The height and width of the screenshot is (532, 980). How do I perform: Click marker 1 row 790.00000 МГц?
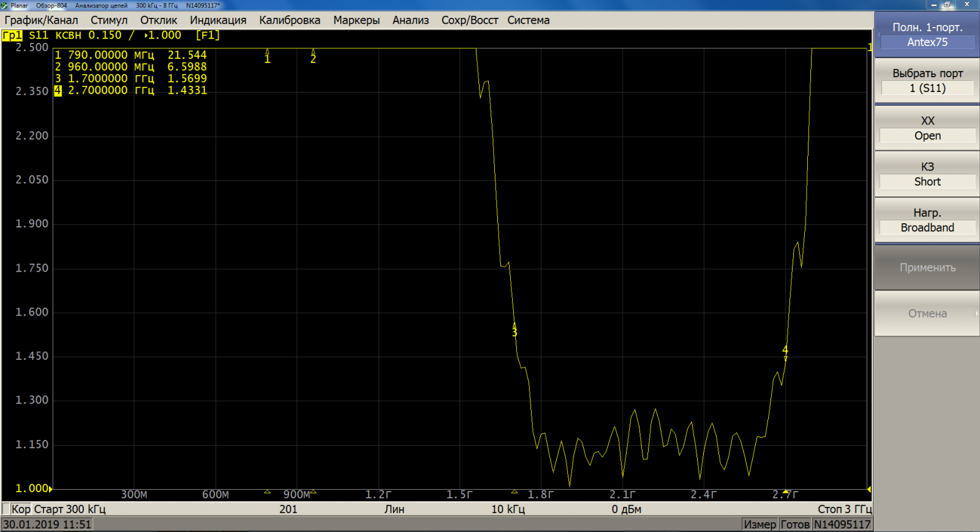pyautogui.click(x=131, y=55)
